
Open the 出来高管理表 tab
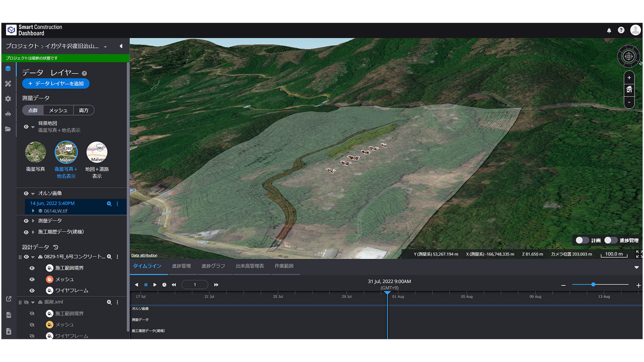click(250, 266)
